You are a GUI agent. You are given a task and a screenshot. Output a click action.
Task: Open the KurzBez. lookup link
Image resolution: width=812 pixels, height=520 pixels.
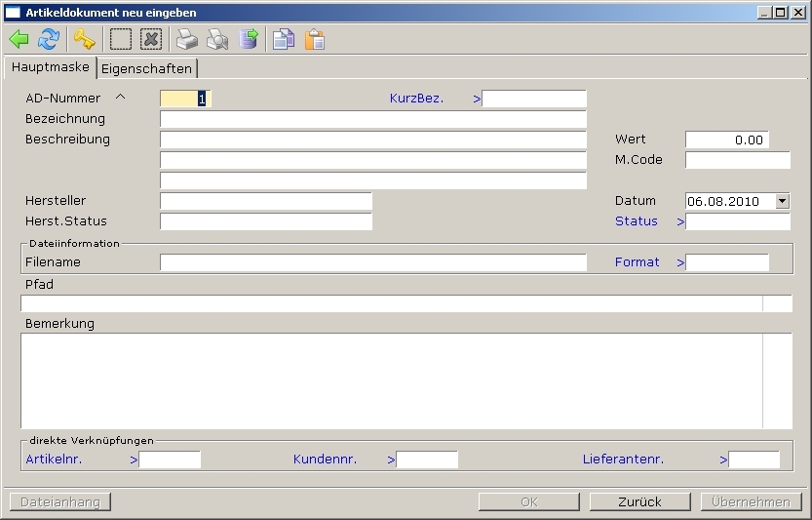416,99
